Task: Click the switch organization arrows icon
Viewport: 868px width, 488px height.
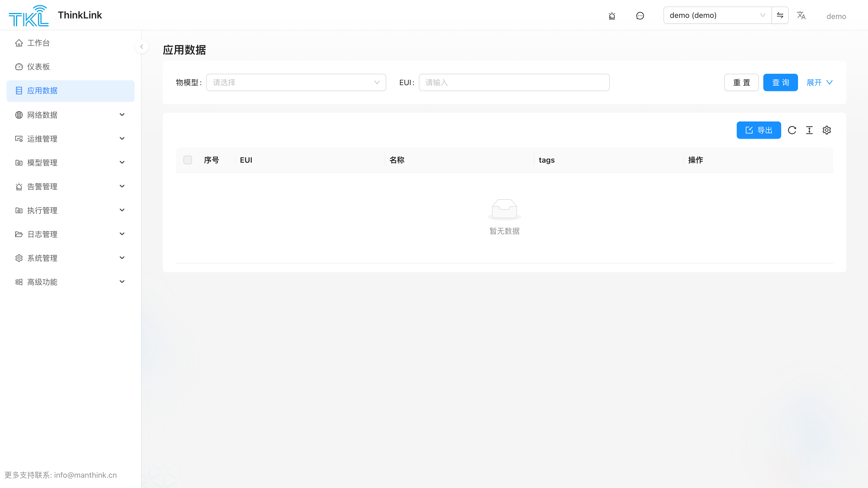Action: tap(780, 15)
